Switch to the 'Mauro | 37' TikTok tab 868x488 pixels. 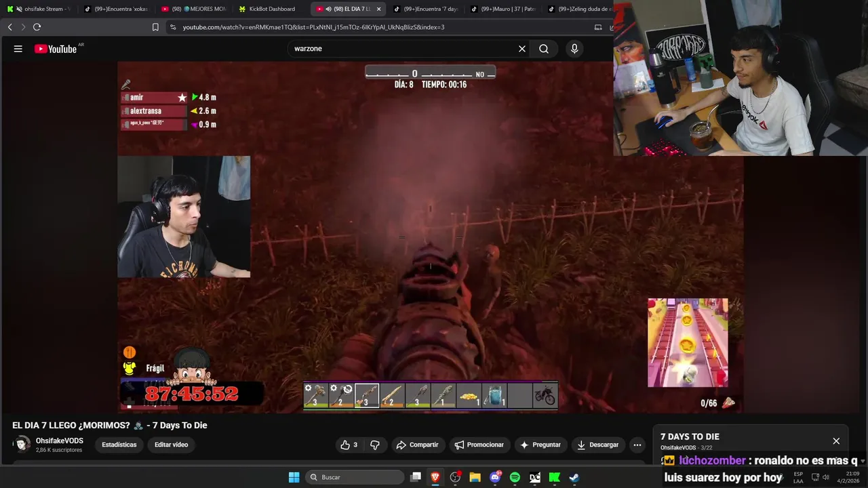503,9
